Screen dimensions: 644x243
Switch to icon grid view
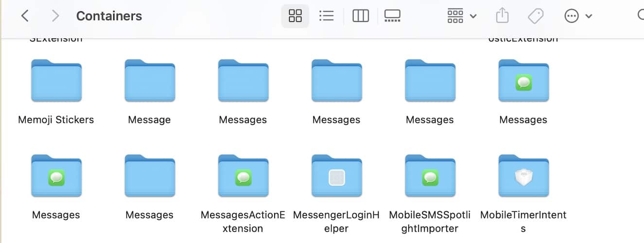coord(295,16)
